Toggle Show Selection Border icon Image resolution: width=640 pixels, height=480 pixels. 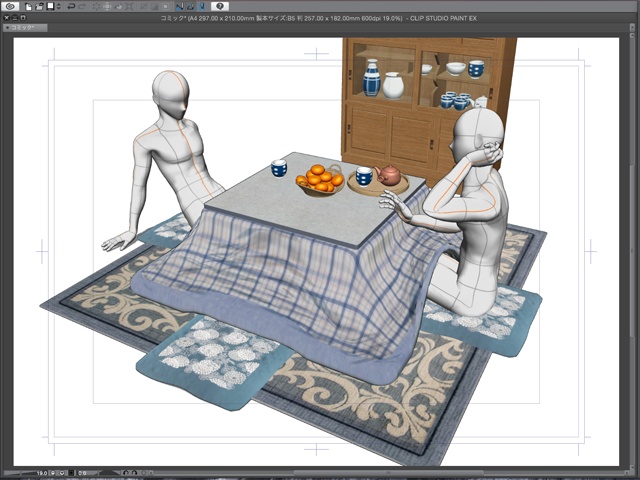(165, 7)
